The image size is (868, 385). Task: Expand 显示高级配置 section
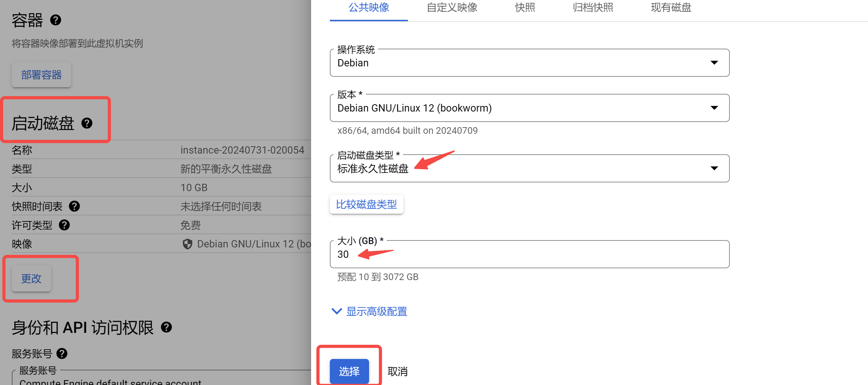point(369,311)
